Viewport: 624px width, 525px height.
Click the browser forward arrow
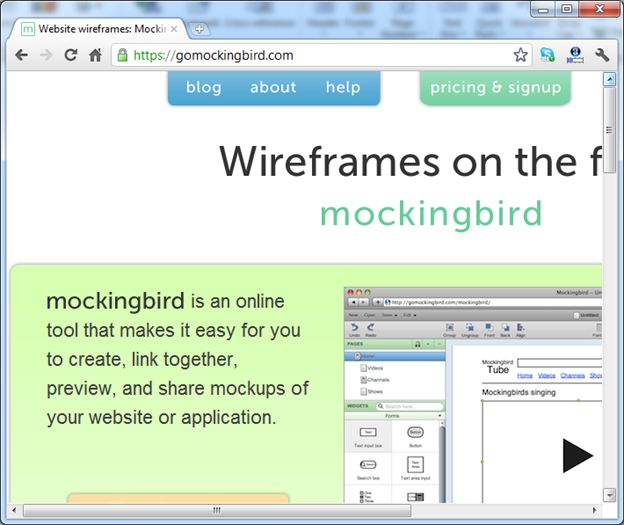[x=46, y=55]
